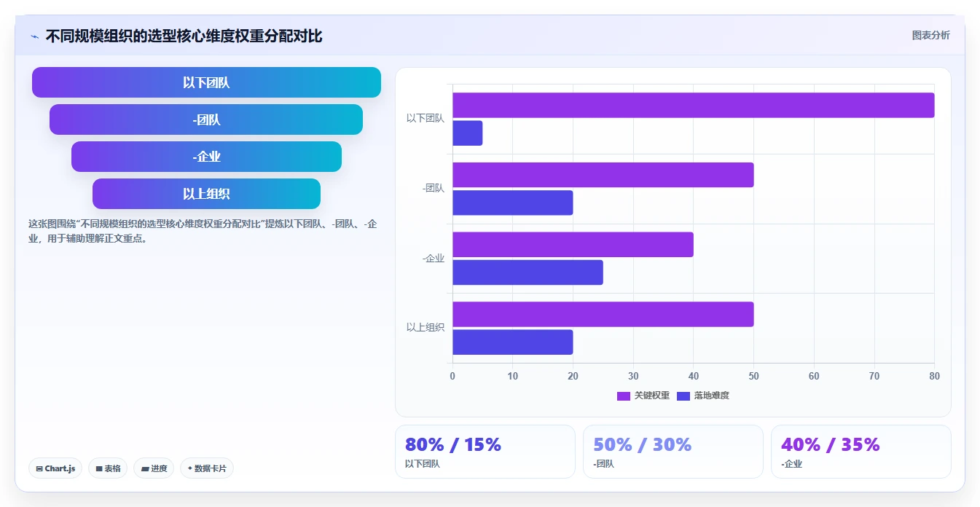Click the blue 落地难度 legend swatch

click(x=683, y=396)
